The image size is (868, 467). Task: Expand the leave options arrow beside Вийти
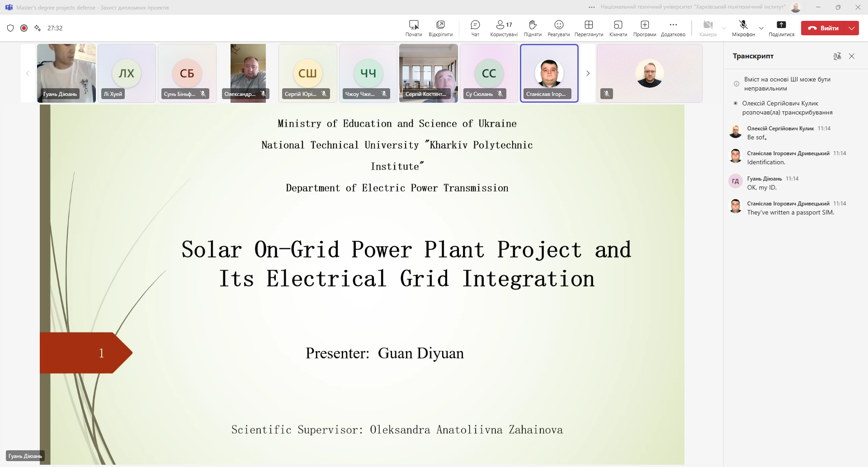(x=852, y=28)
